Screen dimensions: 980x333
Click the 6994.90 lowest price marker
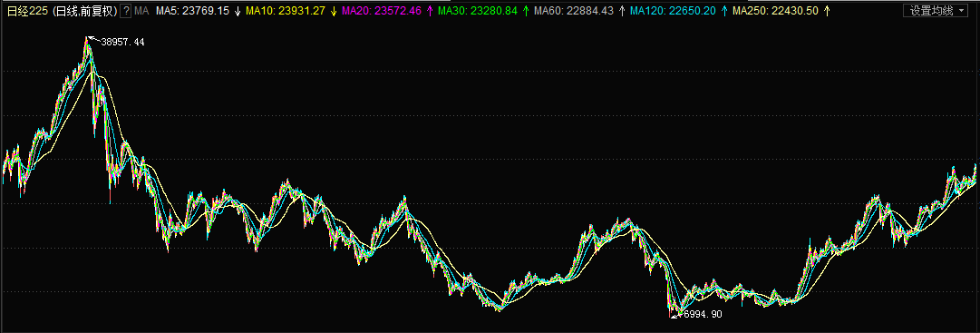point(703,314)
